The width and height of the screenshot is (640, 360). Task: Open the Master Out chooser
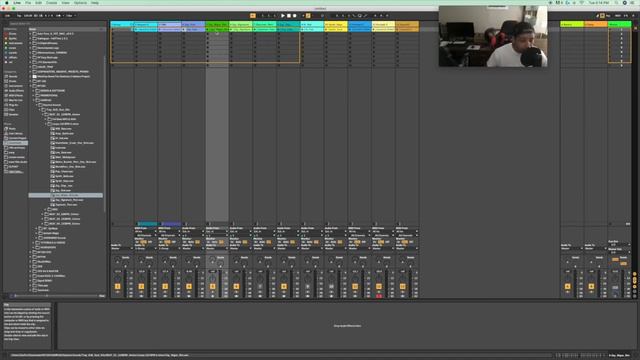coord(620,252)
